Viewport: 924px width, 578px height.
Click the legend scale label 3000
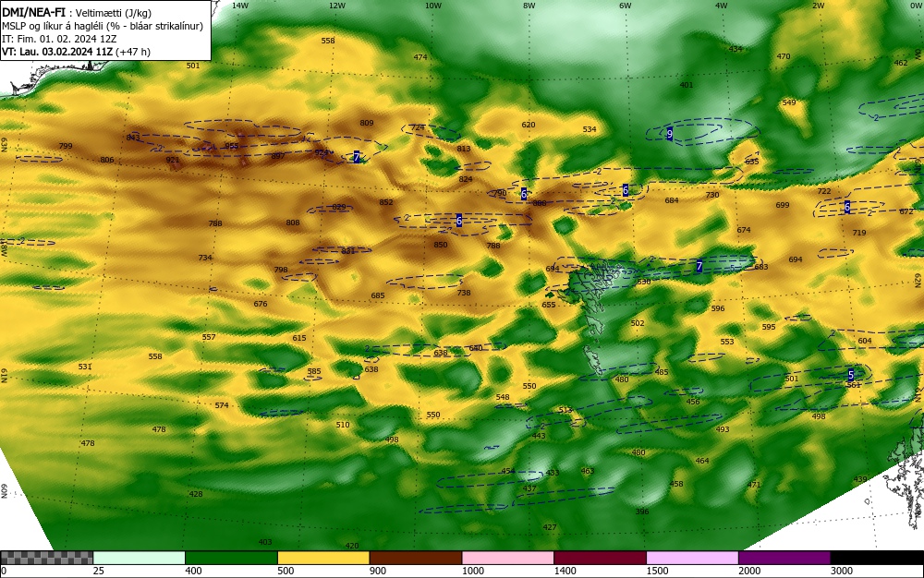(842, 571)
